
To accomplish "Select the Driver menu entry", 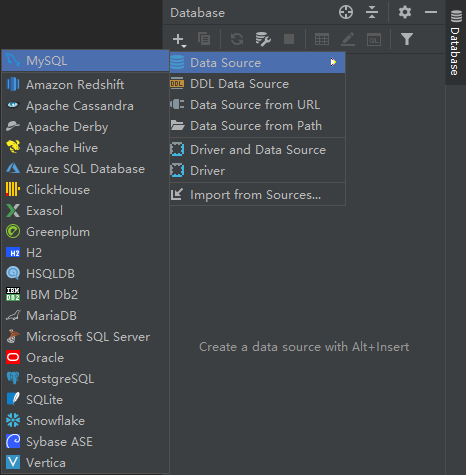I will coord(257,171).
